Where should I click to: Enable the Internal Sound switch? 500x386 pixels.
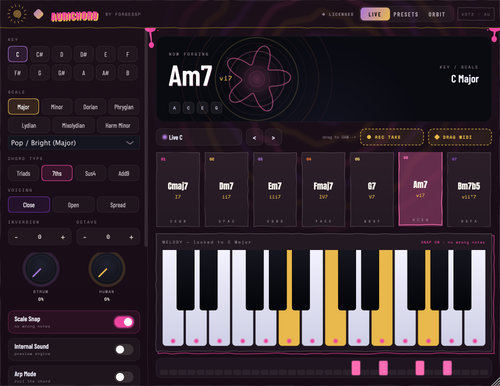[x=124, y=349]
